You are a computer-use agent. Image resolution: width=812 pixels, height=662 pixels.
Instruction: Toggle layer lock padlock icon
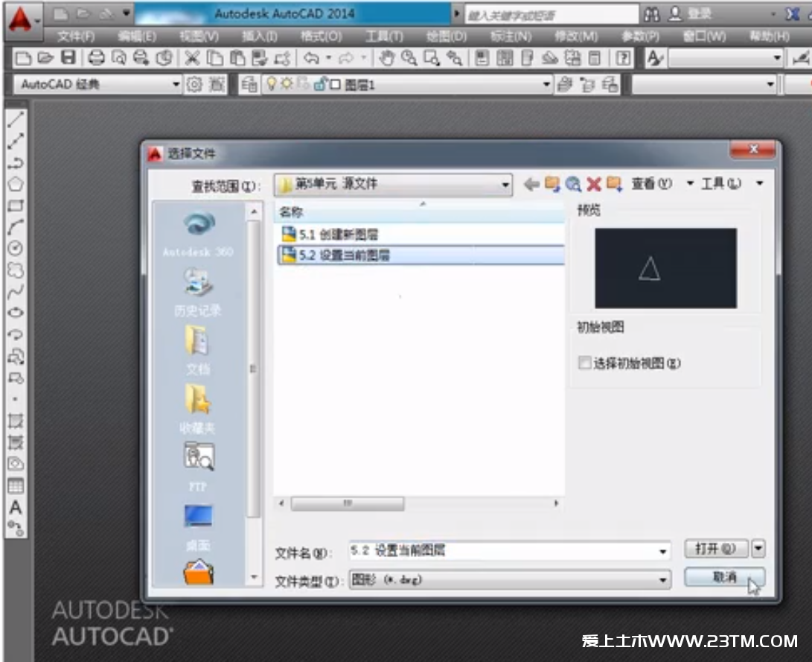[x=319, y=84]
